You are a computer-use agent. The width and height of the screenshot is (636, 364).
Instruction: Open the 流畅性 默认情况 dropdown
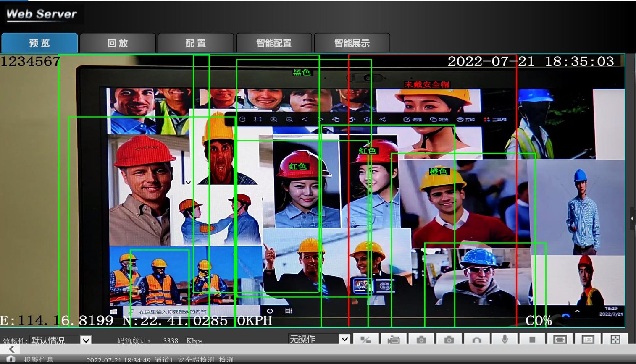[x=86, y=340]
